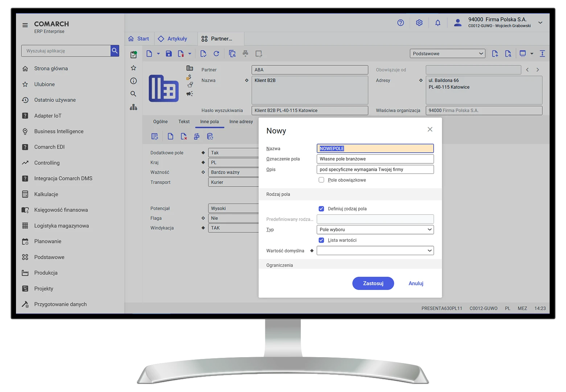Open the organization hierarchy icon

[x=134, y=107]
